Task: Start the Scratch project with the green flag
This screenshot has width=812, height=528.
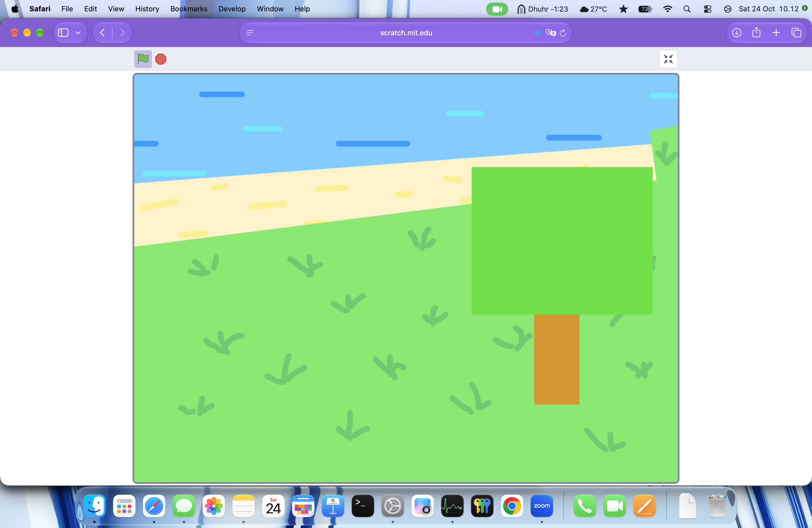Action: coord(143,59)
